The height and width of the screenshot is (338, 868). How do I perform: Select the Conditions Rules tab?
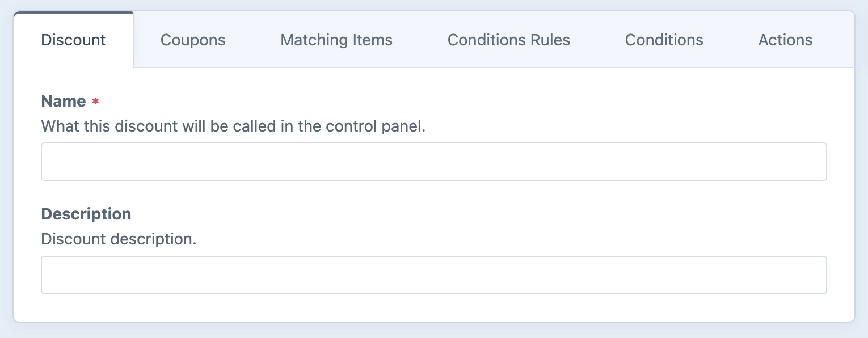click(x=509, y=40)
